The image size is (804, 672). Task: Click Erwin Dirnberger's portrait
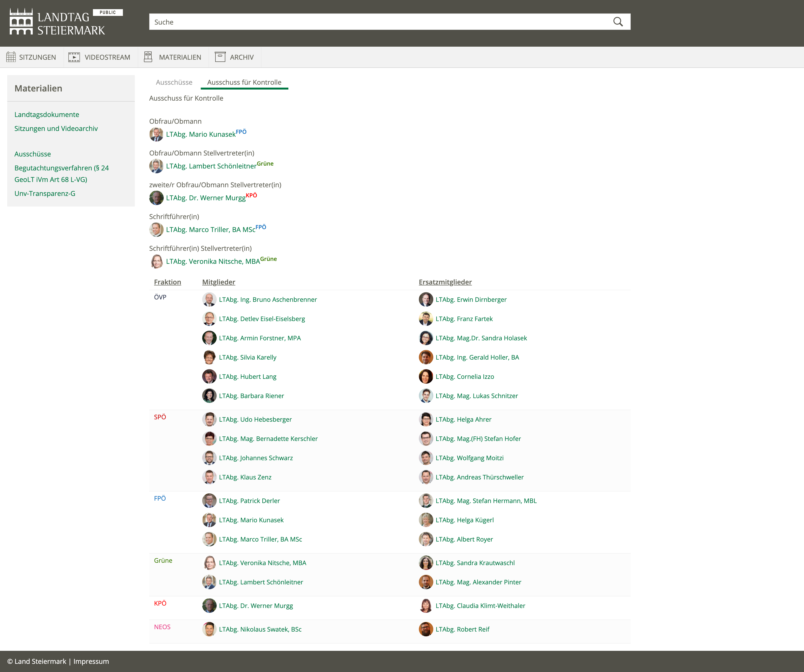click(x=426, y=299)
